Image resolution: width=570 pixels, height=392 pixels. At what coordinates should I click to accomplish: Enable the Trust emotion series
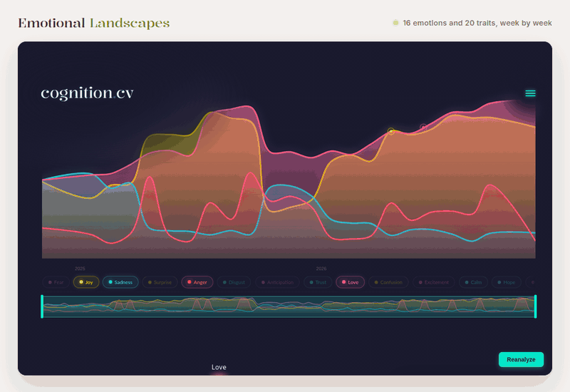click(x=318, y=282)
